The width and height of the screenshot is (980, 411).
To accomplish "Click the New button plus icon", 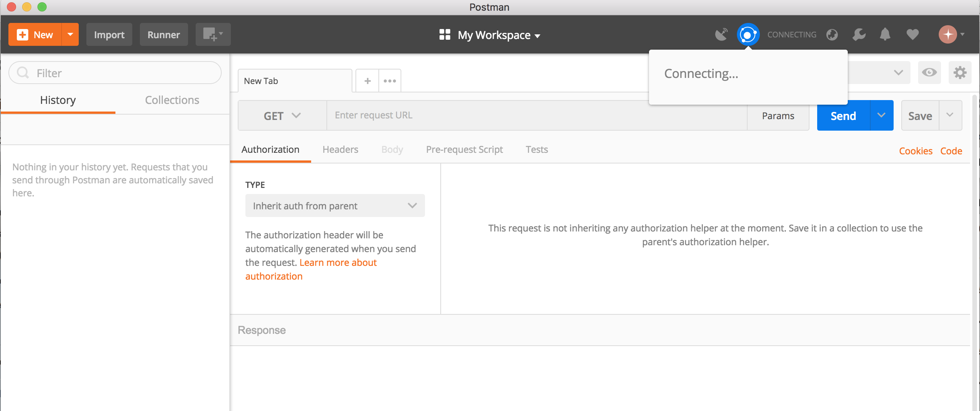I will point(23,35).
